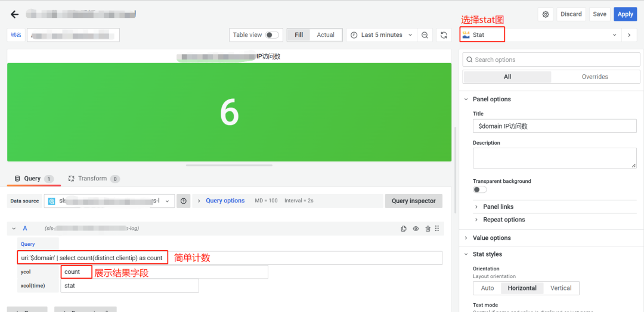
Task: Open the Last 5 minutes time picker
Action: (382, 35)
